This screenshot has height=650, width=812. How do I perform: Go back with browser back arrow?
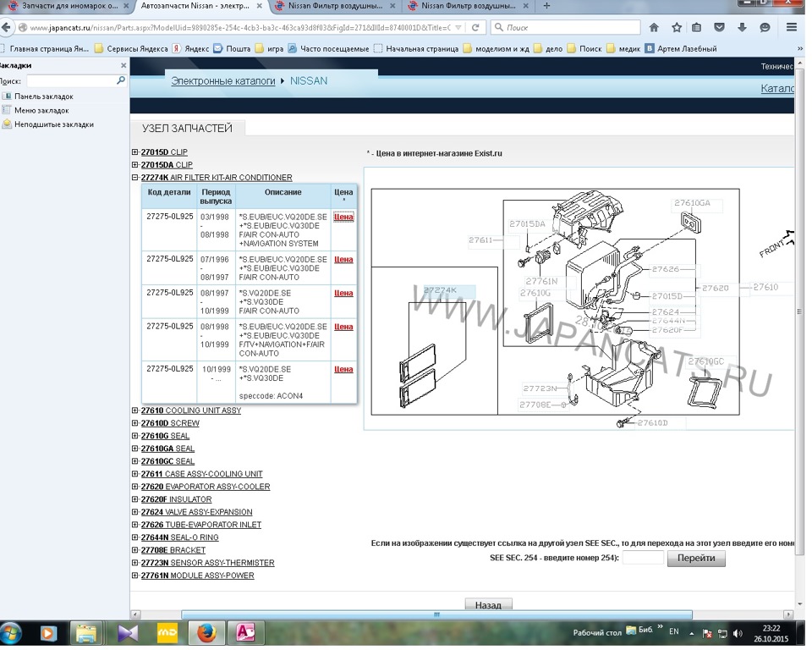tap(6, 27)
